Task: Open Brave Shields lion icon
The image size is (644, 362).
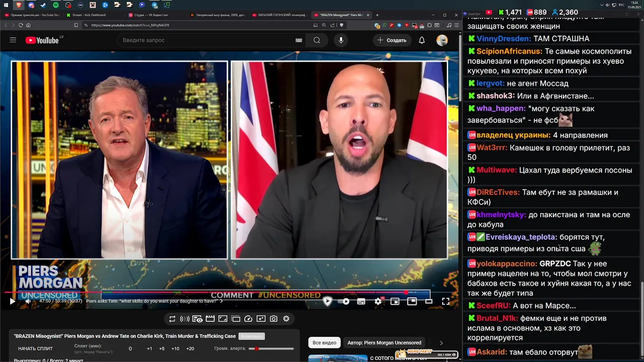Action: pyautogui.click(x=342, y=25)
